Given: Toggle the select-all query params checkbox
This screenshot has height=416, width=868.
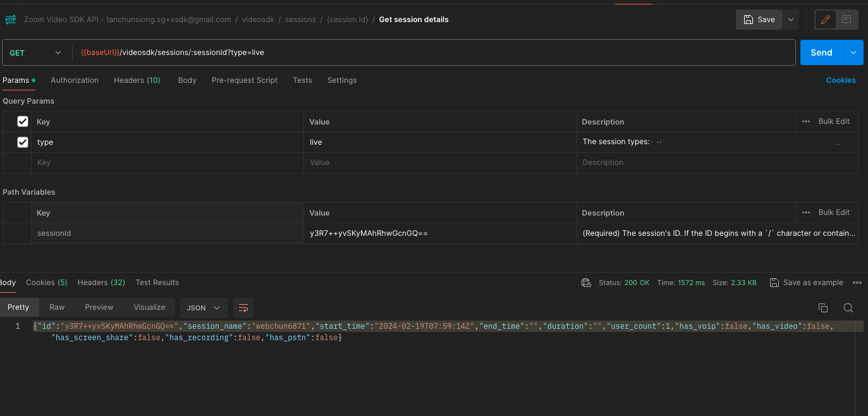Looking at the screenshot, I should pos(23,121).
